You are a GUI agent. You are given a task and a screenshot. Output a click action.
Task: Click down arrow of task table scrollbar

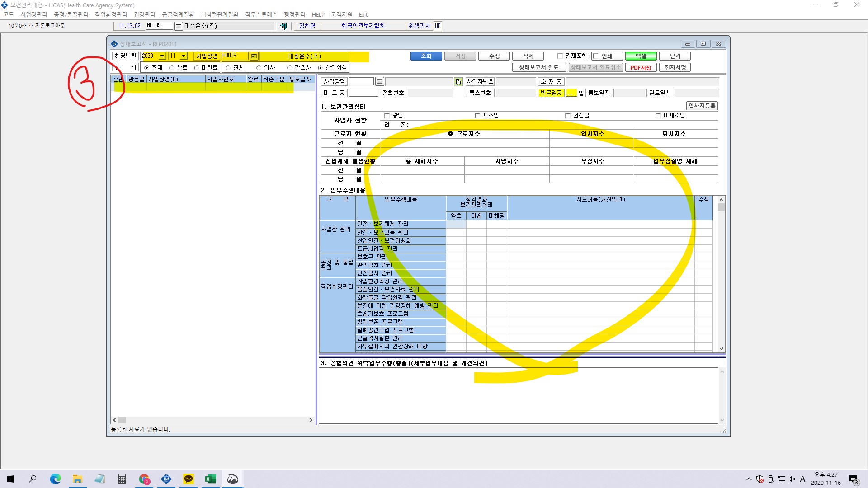tap(721, 348)
